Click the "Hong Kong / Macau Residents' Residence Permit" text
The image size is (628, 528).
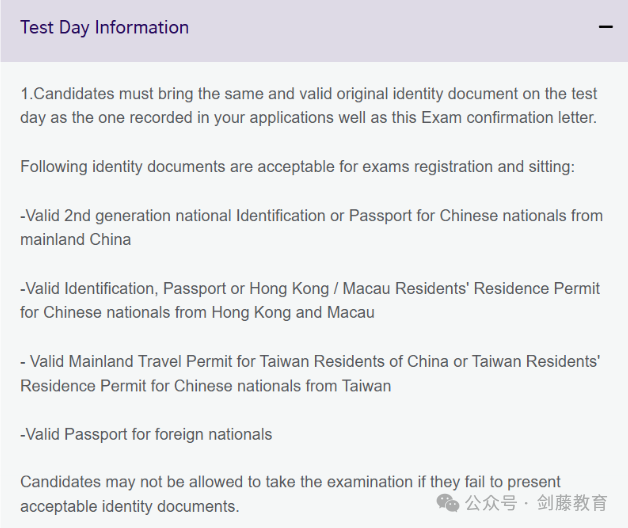pos(425,289)
